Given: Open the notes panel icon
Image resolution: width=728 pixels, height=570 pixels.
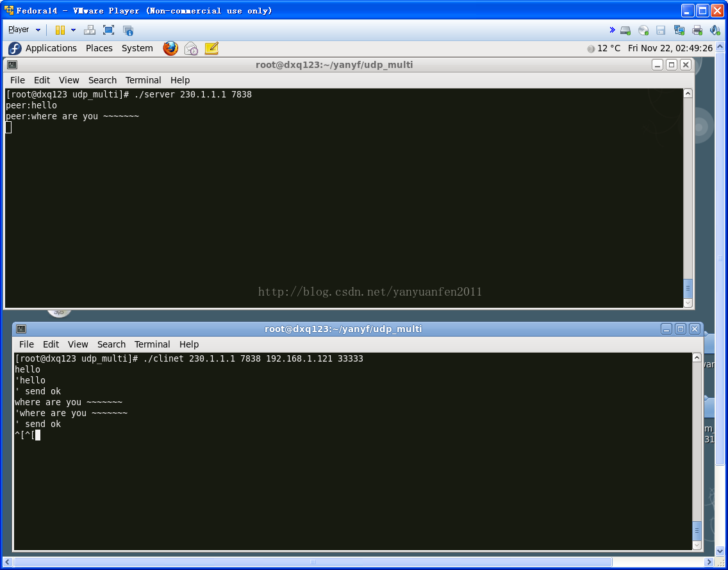Looking at the screenshot, I should click(x=211, y=48).
